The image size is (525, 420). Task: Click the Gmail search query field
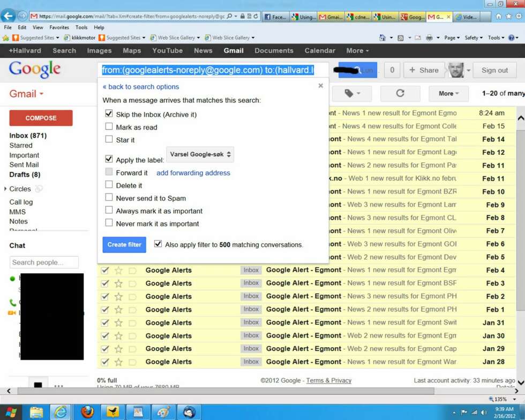[213, 70]
